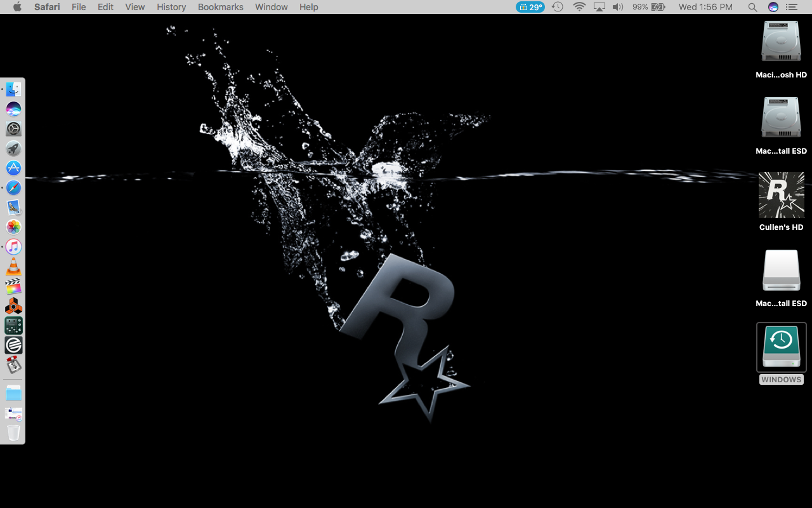Viewport: 812px width, 508px height.
Task: Open the Bookmarks menu
Action: [221, 7]
